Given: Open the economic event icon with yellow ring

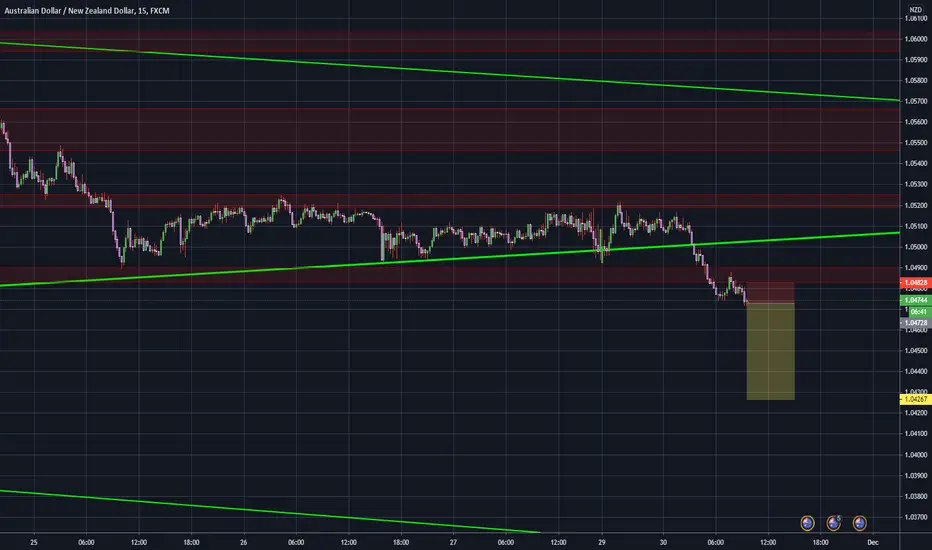Looking at the screenshot, I should click(807, 523).
